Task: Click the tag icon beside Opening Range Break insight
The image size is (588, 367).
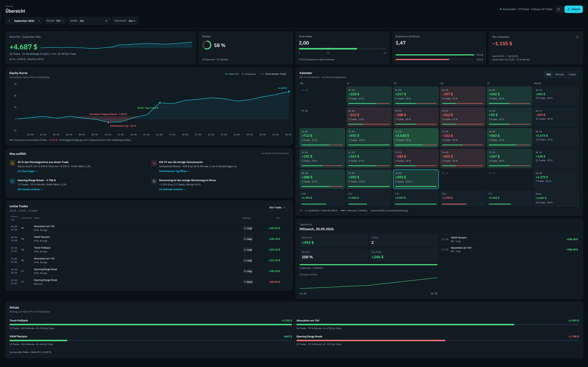Action: 12,181
